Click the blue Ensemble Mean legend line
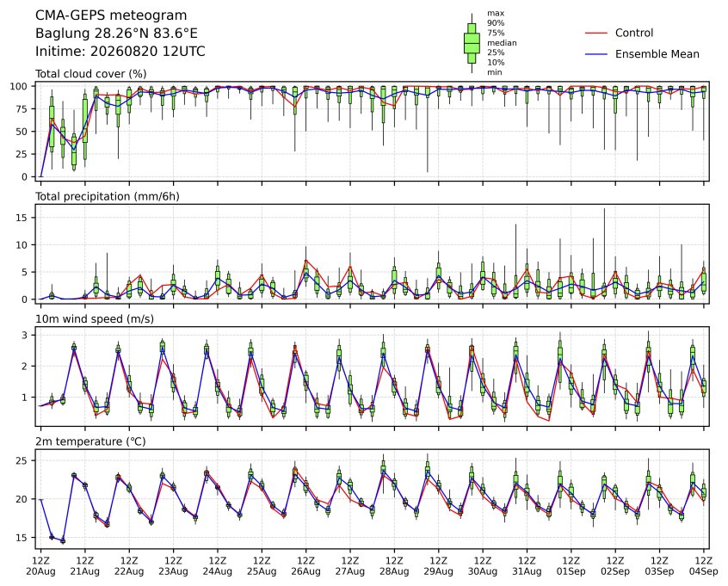The height and width of the screenshot is (586, 728). (x=596, y=54)
